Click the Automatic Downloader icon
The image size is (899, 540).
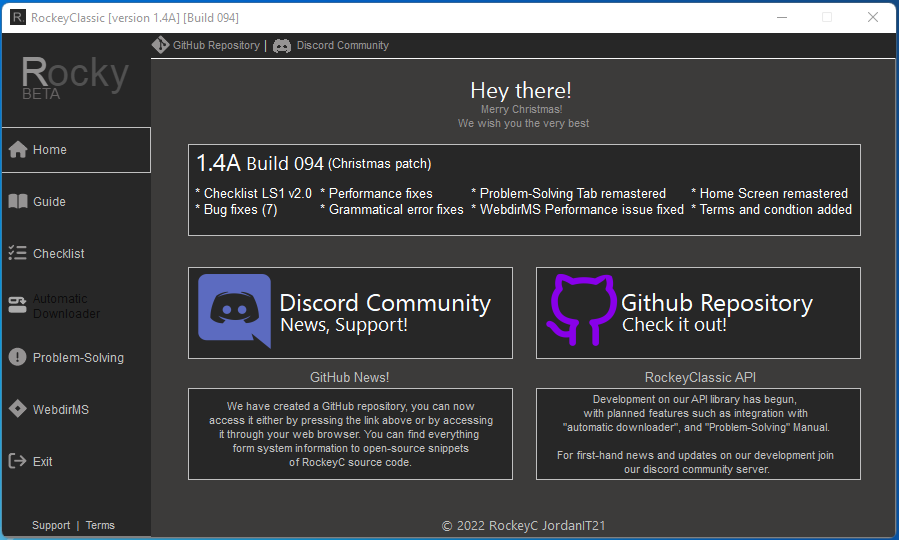click(x=17, y=306)
